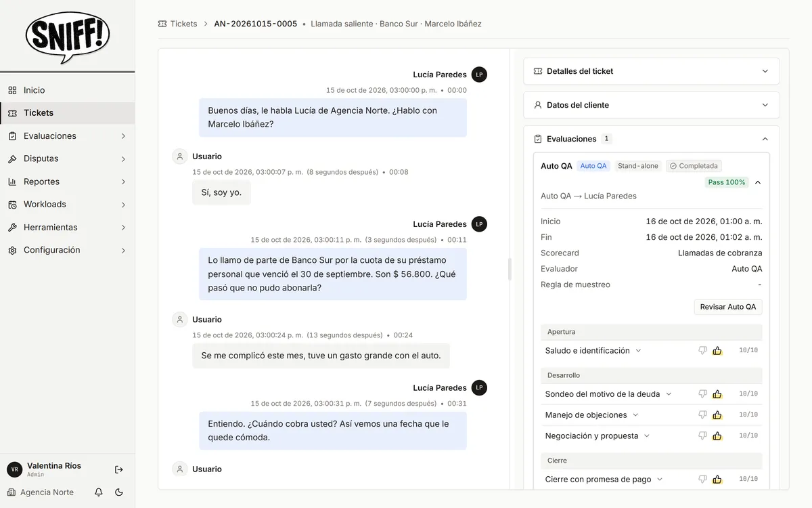
Task: Click the Disputas gavel icon
Action: 12,158
